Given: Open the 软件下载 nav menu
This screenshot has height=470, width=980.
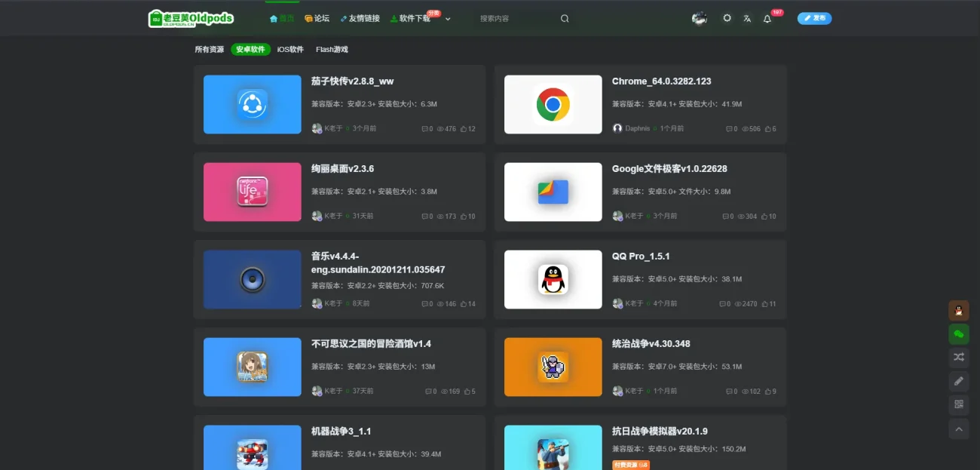Looking at the screenshot, I should tap(410, 18).
